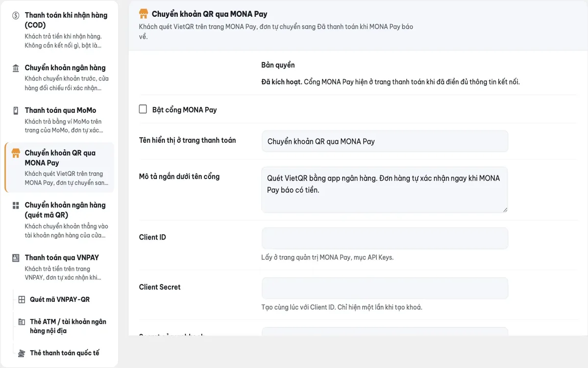588x368 pixels.
Task: Click the Đã kích hoạt status text
Action: (282, 82)
